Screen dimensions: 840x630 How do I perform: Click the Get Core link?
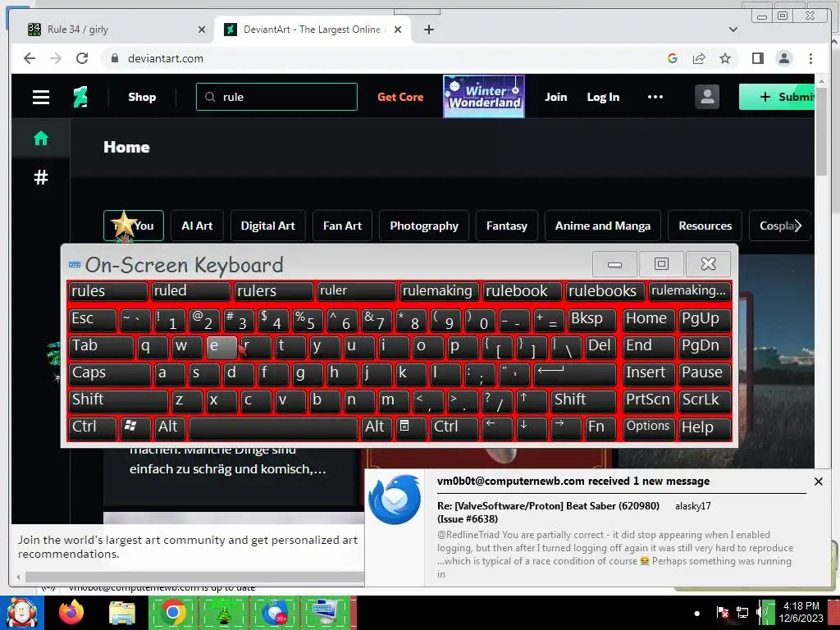click(x=400, y=97)
